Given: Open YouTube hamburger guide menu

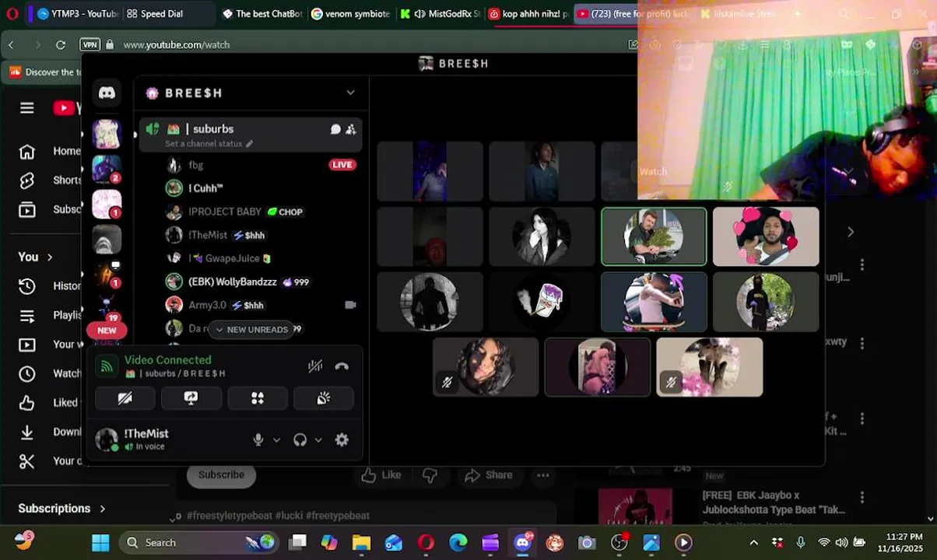Looking at the screenshot, I should click(x=27, y=108).
